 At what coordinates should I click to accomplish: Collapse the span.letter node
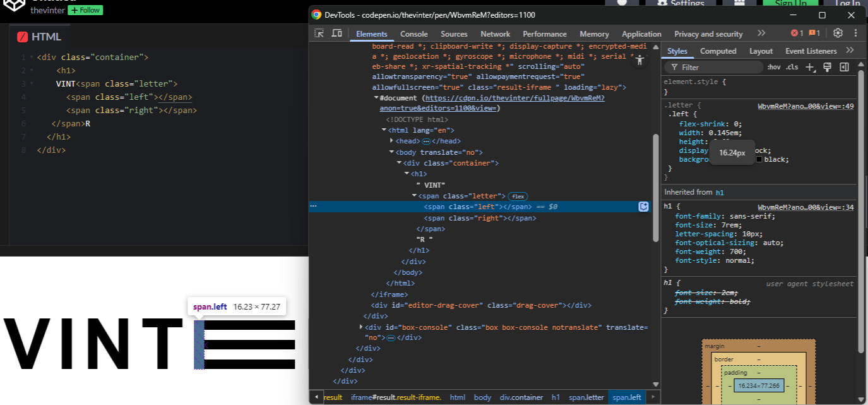pos(415,196)
